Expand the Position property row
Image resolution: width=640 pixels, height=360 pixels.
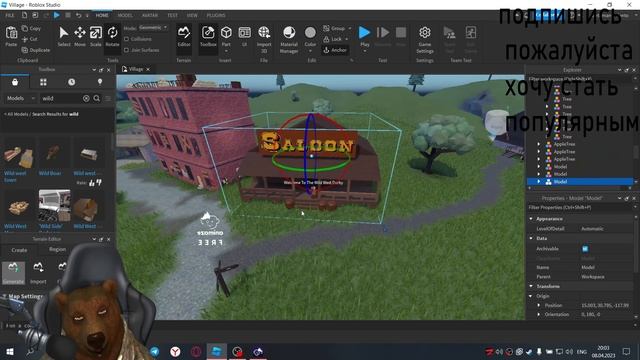(539, 305)
